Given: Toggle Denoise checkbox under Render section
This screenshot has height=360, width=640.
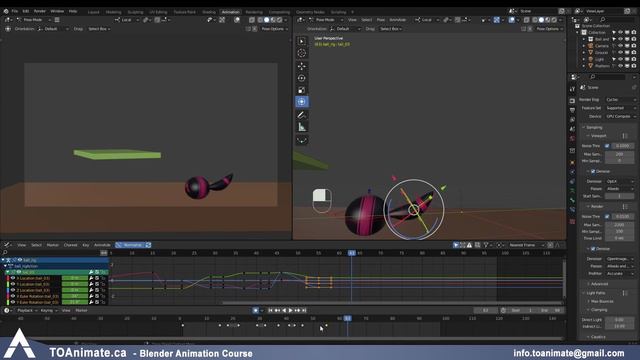Looking at the screenshot, I should coord(593,249).
